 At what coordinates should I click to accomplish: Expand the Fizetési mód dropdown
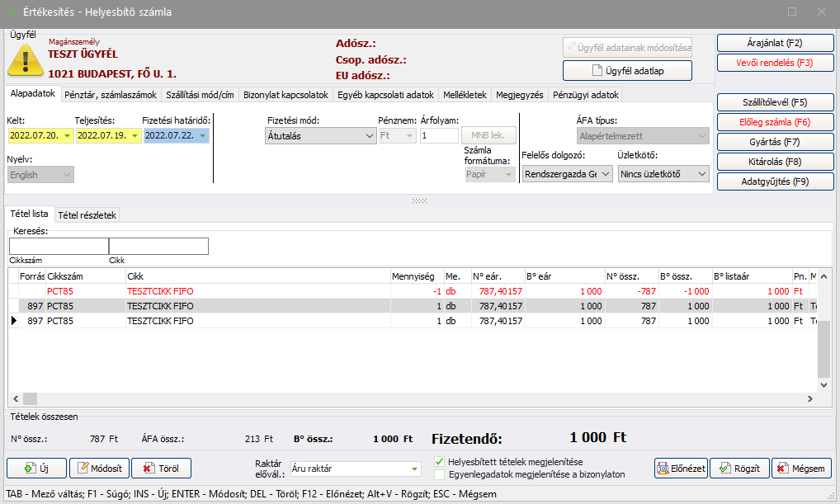pos(369,136)
